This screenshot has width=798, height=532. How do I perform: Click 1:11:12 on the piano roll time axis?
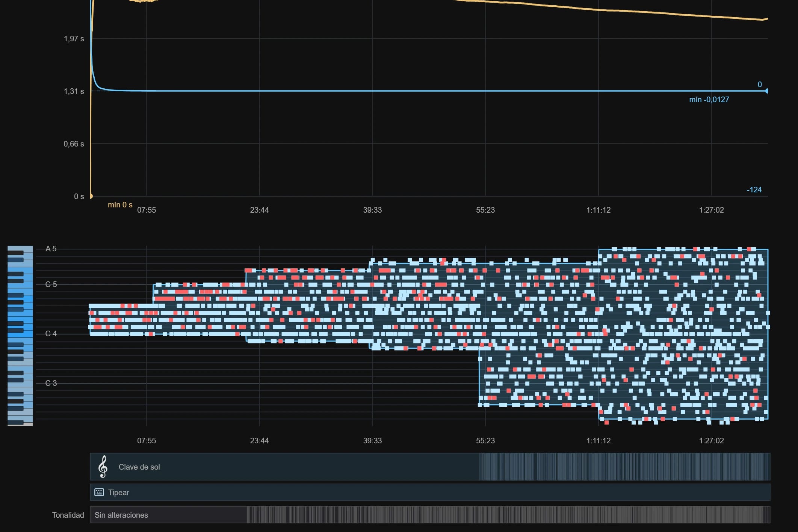(x=598, y=440)
